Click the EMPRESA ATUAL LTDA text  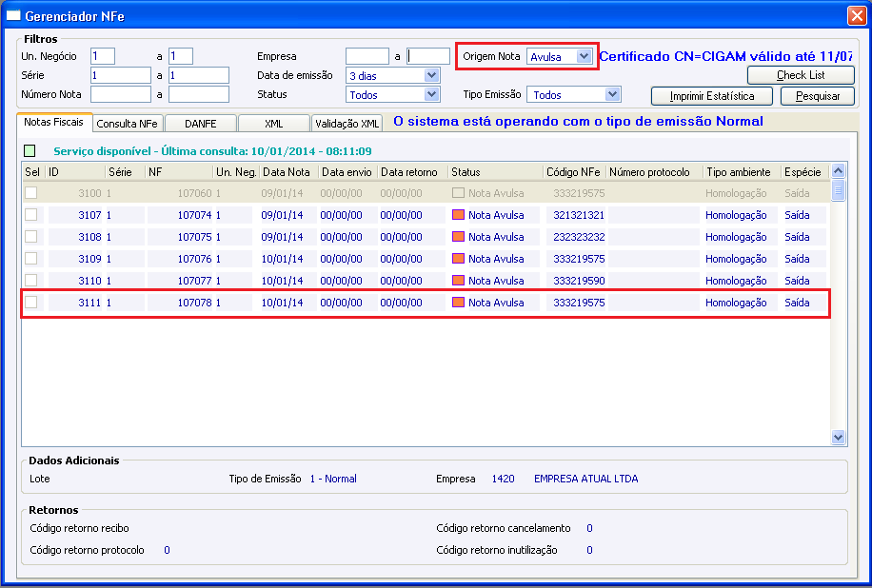pos(586,479)
